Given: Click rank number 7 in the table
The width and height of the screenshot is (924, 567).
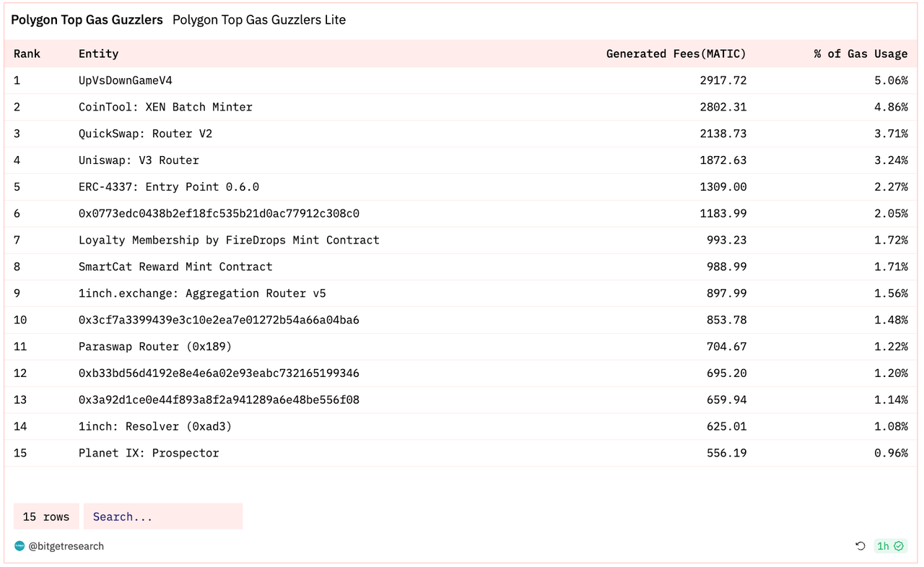Looking at the screenshot, I should [17, 240].
